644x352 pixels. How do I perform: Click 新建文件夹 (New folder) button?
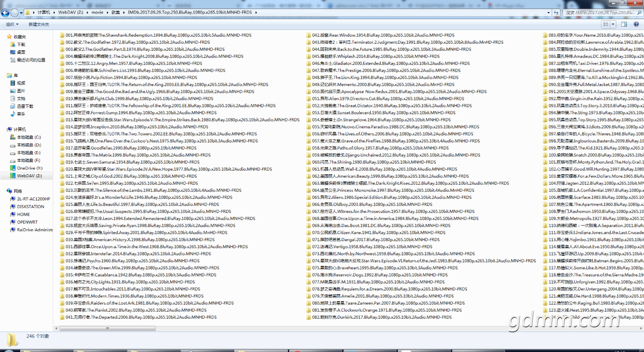click(x=39, y=24)
